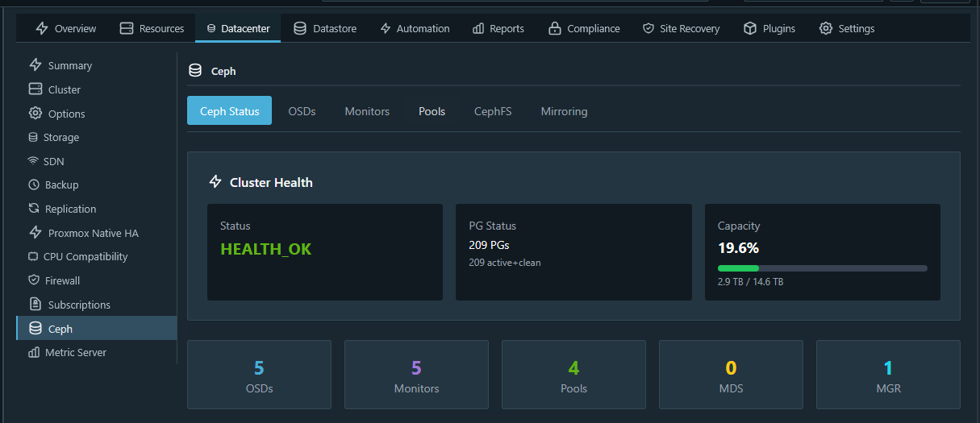Click the Reports bar-chart icon

(478, 28)
